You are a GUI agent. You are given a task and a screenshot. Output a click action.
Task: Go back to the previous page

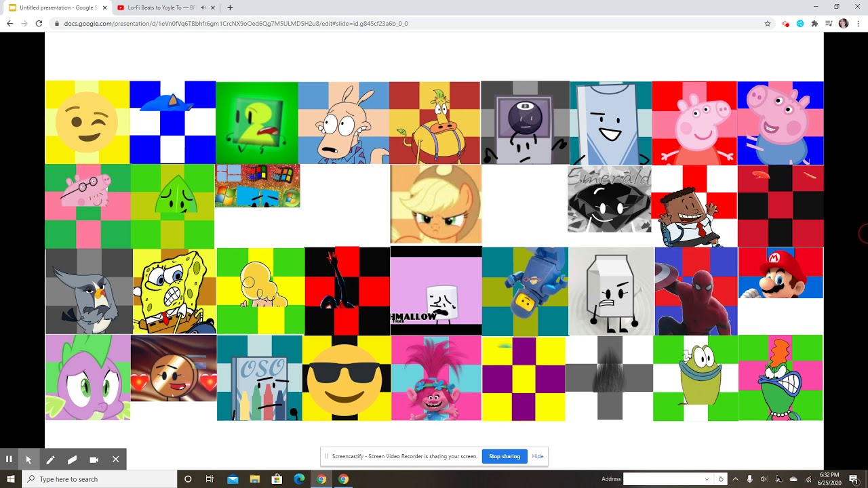pos(9,23)
